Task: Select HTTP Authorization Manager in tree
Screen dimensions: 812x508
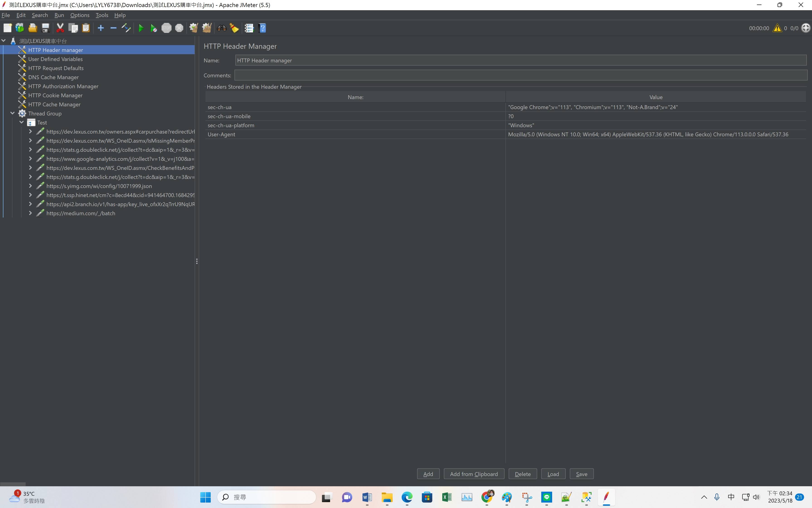Action: point(63,86)
